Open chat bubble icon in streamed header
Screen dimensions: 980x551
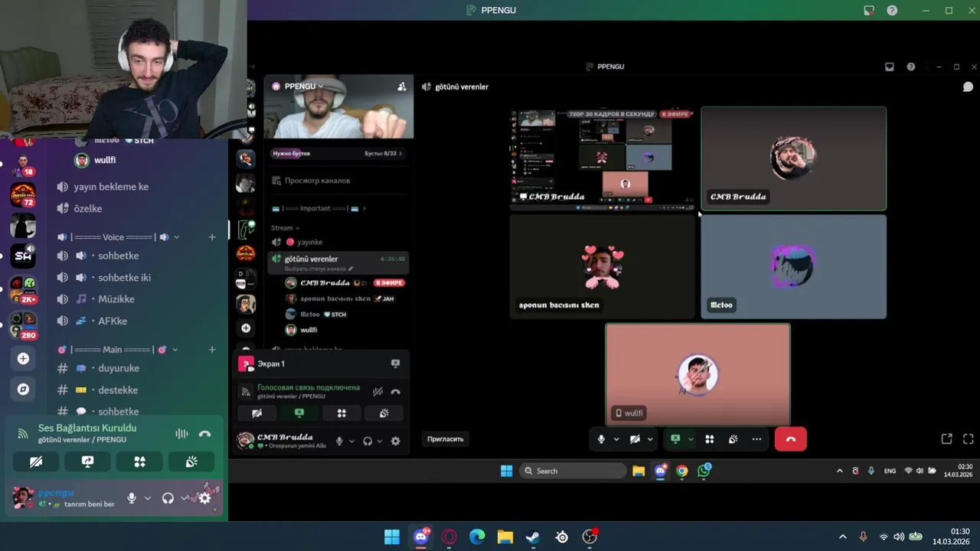coord(968,86)
